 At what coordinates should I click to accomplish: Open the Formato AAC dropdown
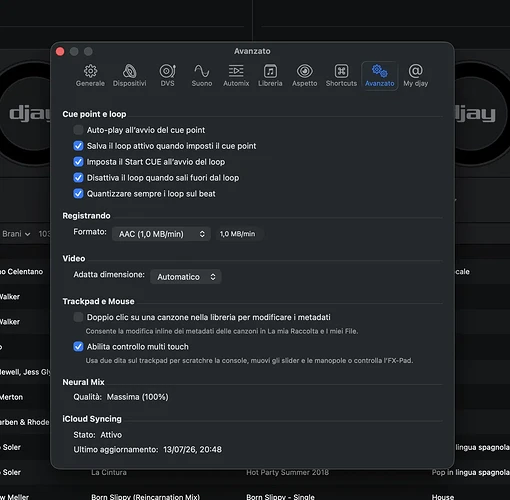pyautogui.click(x=161, y=234)
